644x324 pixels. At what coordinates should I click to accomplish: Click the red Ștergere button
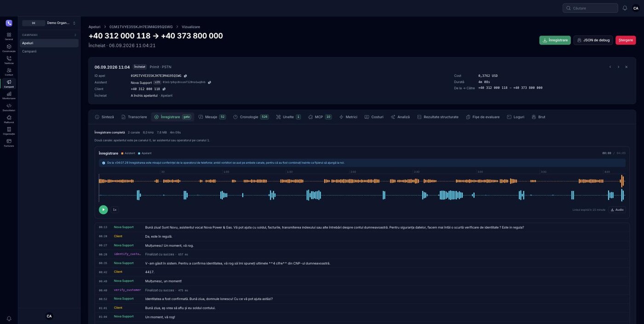pyautogui.click(x=626, y=40)
